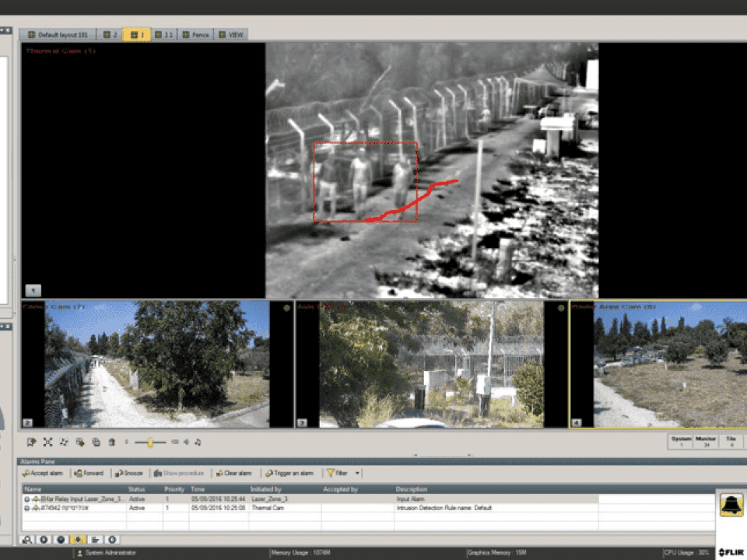Click the full-screen expand icon below the cameras
This screenshot has width=747, height=560.
coord(48,442)
